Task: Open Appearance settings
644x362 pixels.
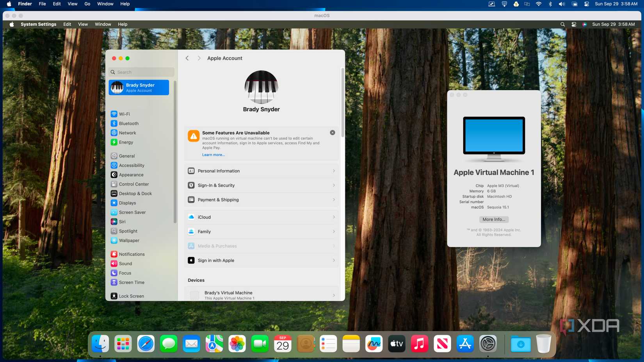Action: (x=127, y=175)
